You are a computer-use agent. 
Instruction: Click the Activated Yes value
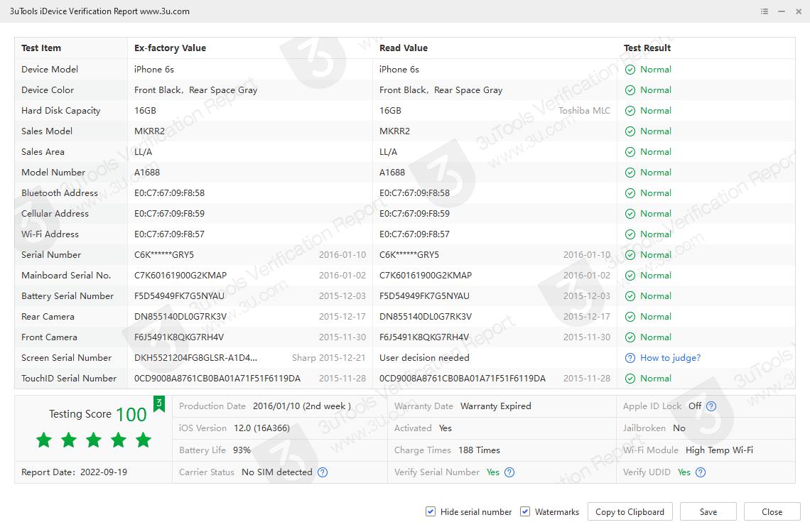[445, 428]
